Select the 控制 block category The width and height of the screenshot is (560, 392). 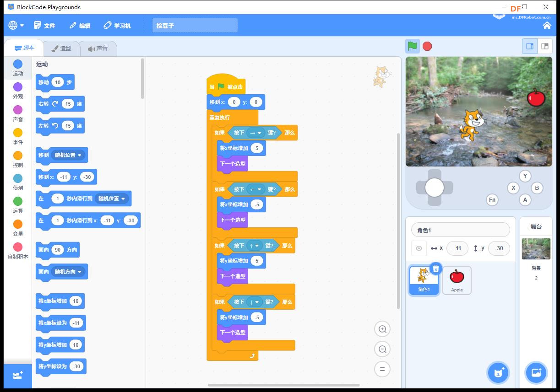tap(18, 159)
